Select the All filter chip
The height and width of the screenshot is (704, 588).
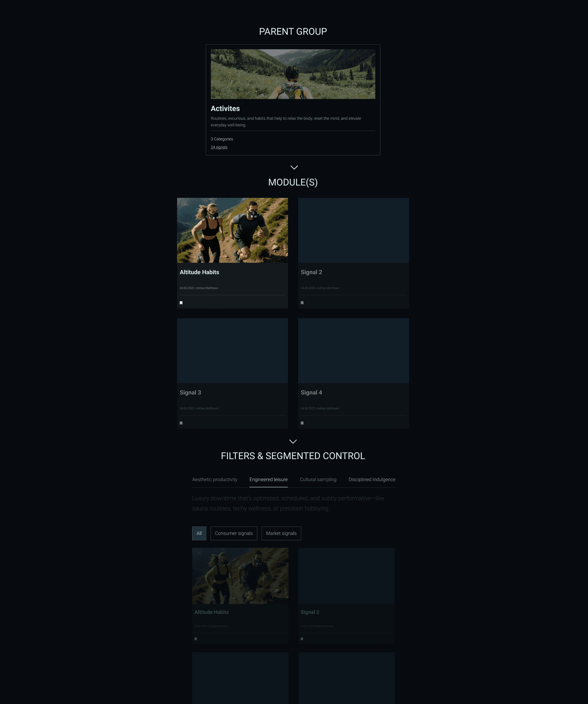tap(199, 533)
